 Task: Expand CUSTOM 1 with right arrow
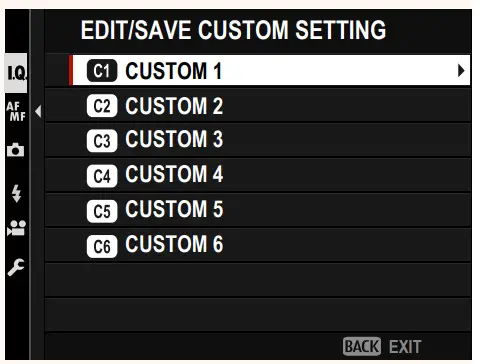point(461,71)
